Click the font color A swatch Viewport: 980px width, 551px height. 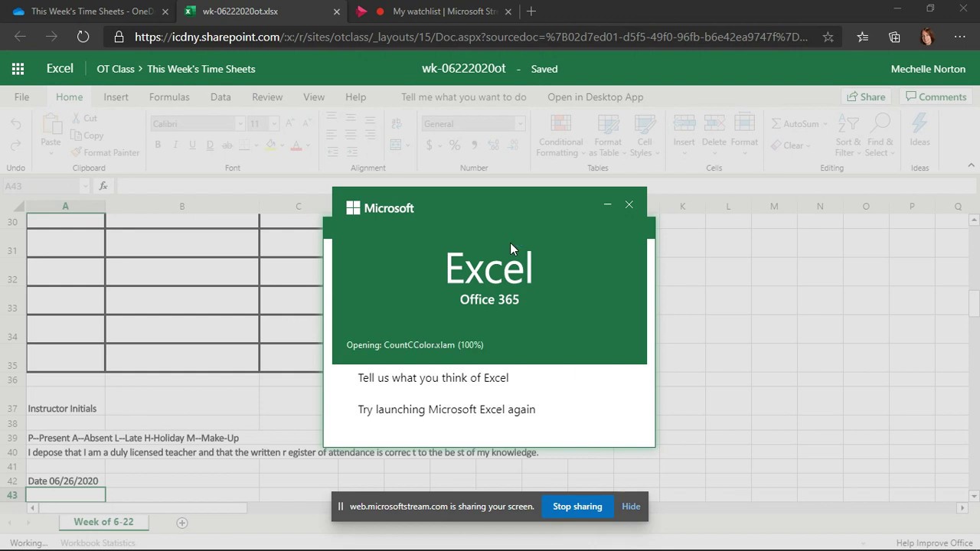[x=296, y=145]
